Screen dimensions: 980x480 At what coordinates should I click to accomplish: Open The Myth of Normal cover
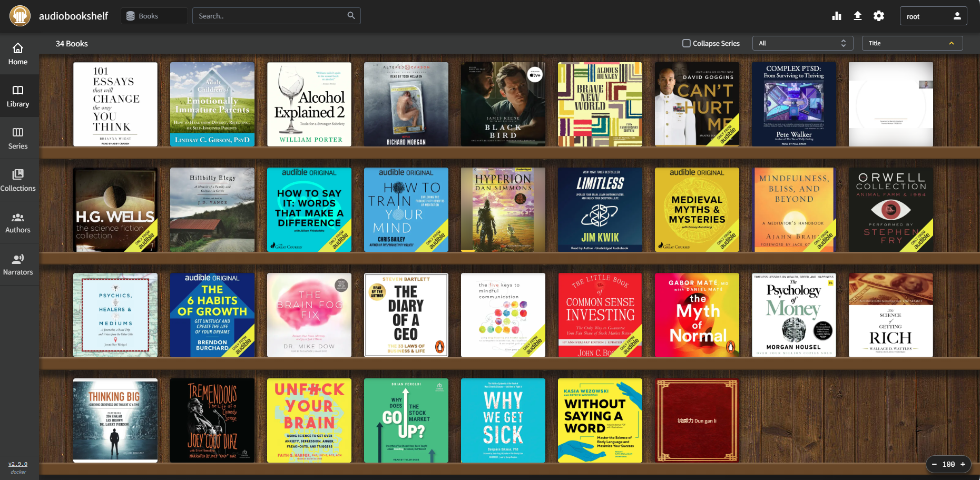(697, 315)
